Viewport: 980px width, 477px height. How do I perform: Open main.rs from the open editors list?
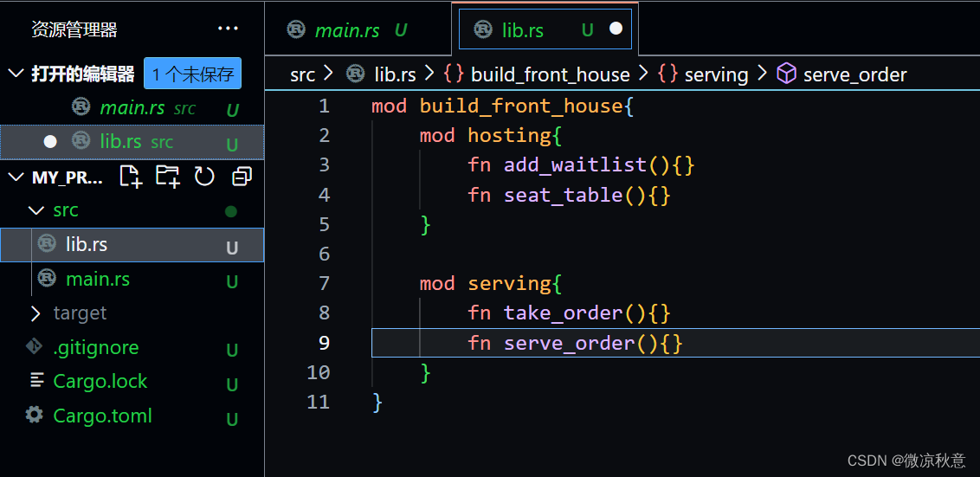(x=132, y=108)
